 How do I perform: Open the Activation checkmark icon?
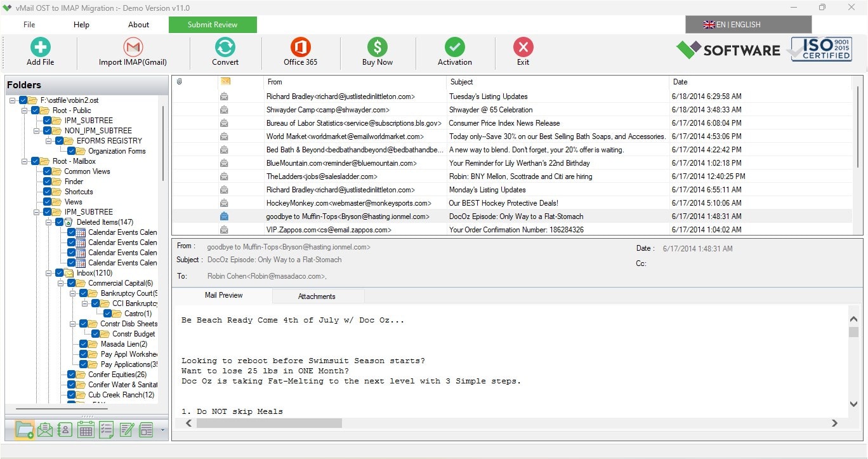[x=455, y=47]
